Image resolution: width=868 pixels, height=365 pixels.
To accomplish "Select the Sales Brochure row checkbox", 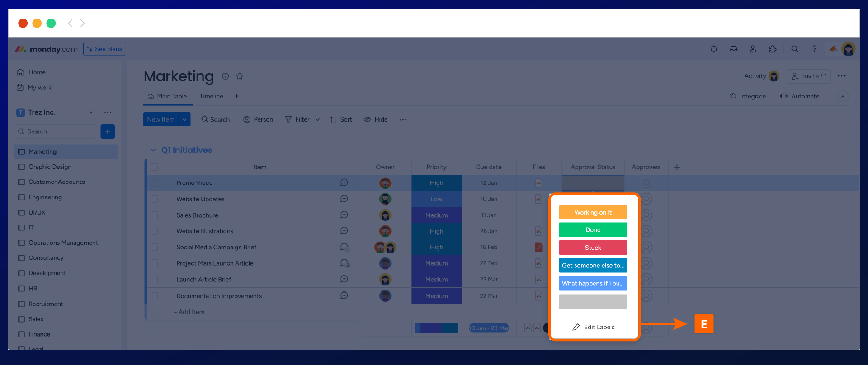I will click(x=154, y=215).
